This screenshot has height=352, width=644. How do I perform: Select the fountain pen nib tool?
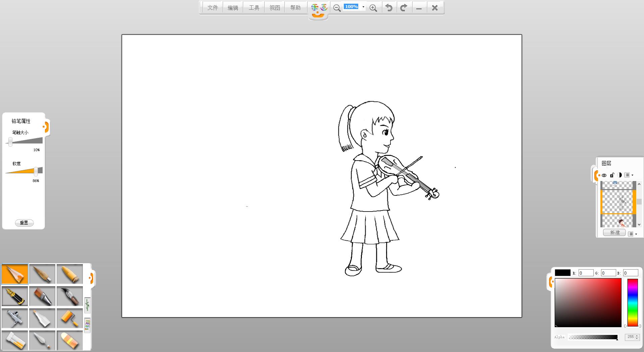pos(15,296)
